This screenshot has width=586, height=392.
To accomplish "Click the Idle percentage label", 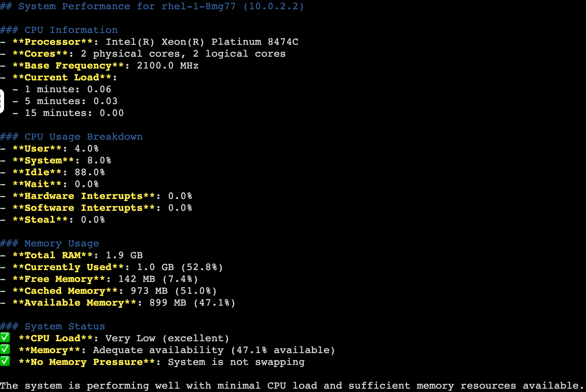I will (37, 172).
